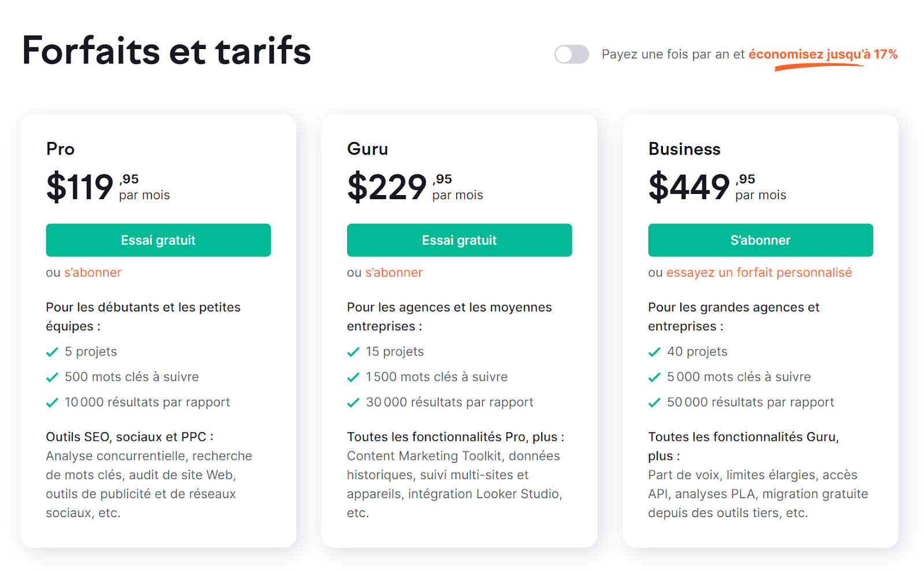The height and width of the screenshot is (572, 924).
Task: Click the checkmark beside 30 000 résultats
Action: 353,403
